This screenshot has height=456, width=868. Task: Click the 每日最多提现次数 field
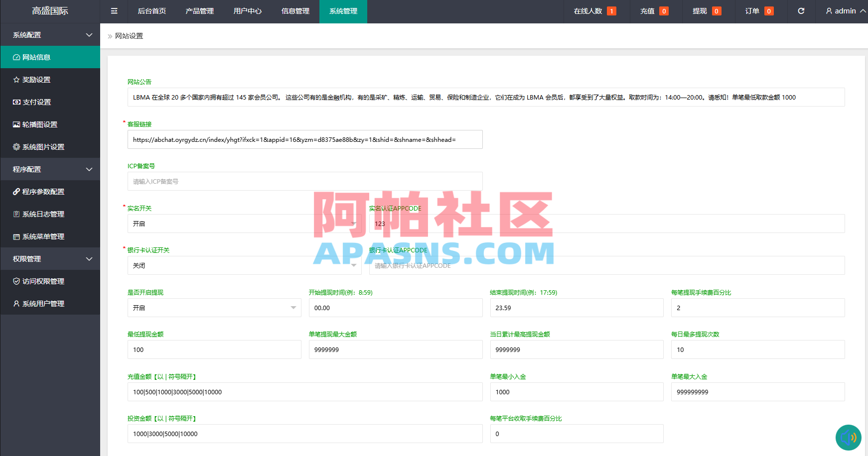click(x=758, y=349)
